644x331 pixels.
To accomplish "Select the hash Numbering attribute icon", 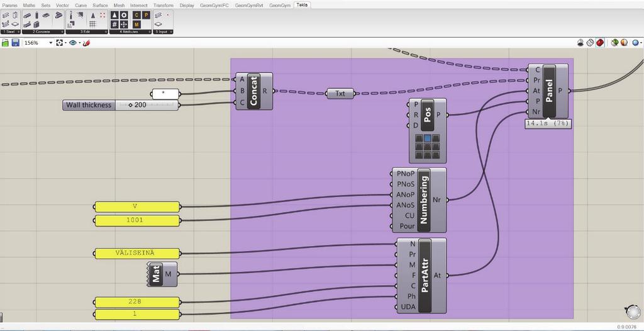I will point(114,25).
